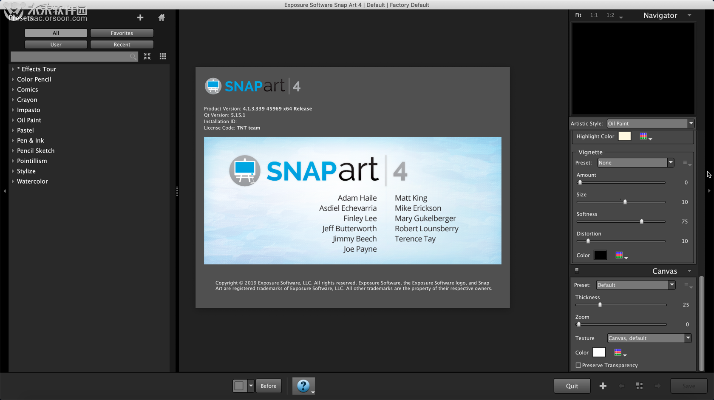
Task: Open color palette picker for Vignette Color
Action: 622,255
